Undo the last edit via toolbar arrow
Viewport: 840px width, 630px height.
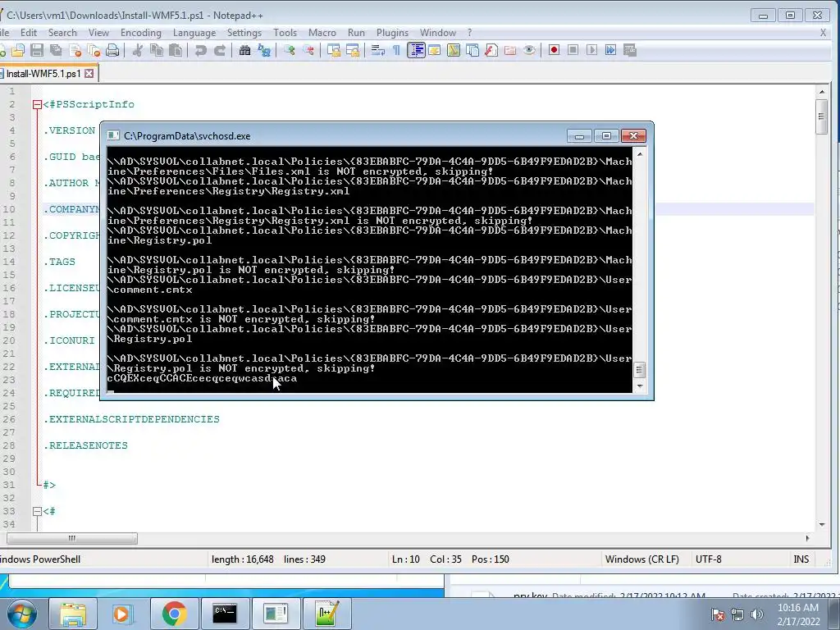pyautogui.click(x=200, y=50)
